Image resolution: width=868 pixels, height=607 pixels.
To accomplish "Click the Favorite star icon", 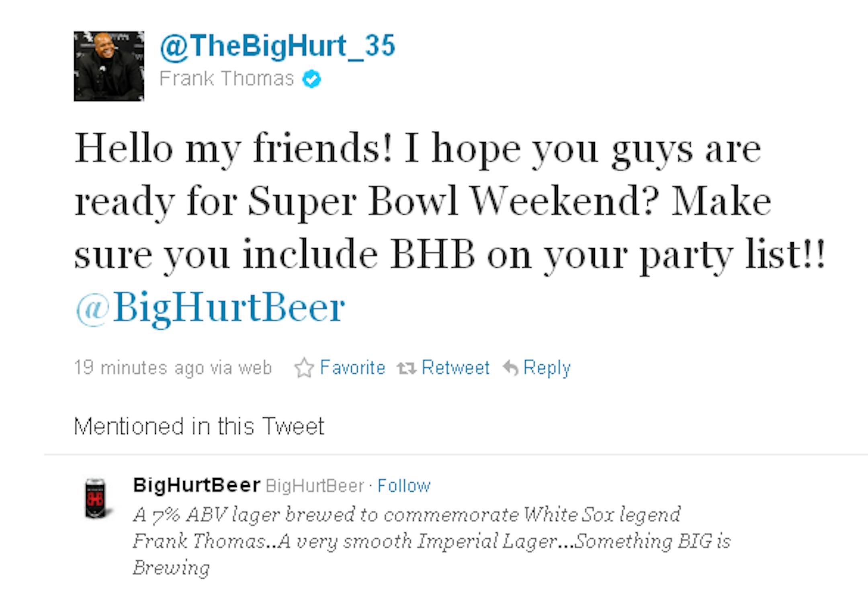I will pos(304,368).
